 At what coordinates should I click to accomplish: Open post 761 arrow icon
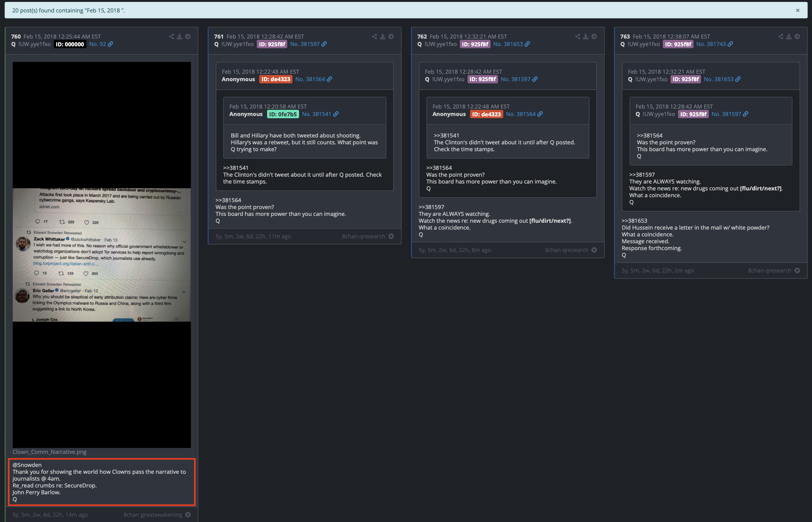(391, 36)
